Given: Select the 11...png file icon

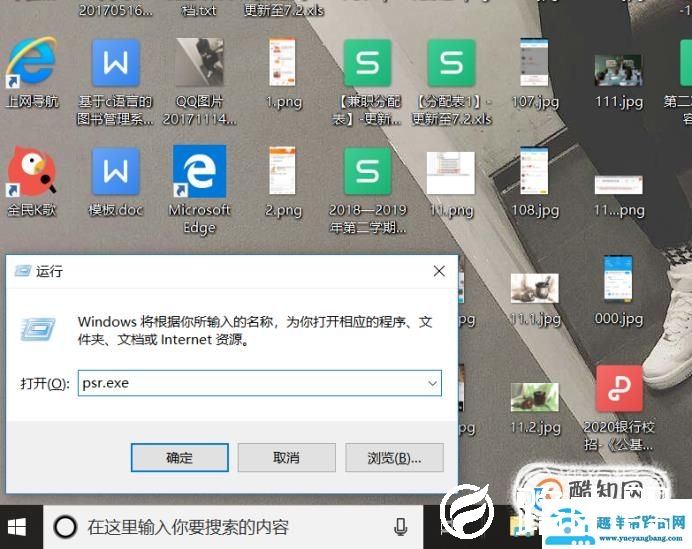Looking at the screenshot, I should click(x=618, y=185).
